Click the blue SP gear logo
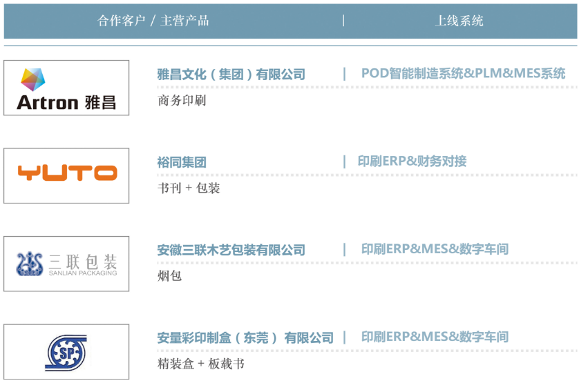 point(66,351)
